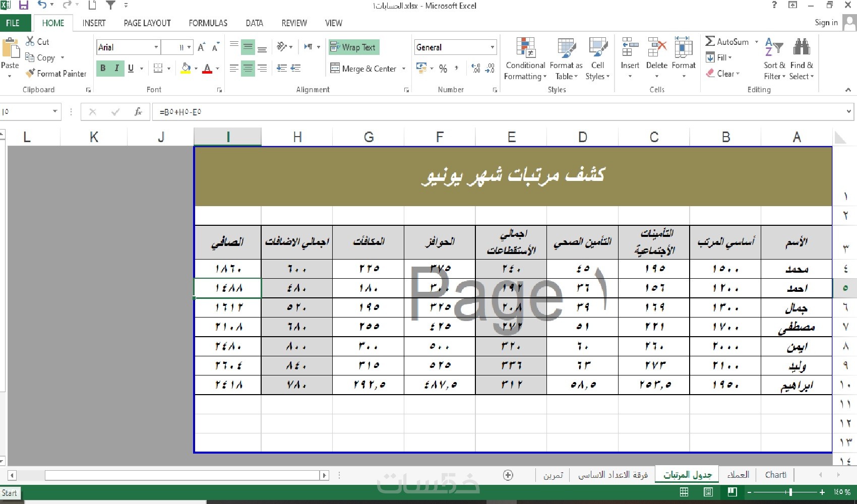Image resolution: width=857 pixels, height=504 pixels.
Task: Toggle Wrap Text for the cell
Action: point(353,47)
